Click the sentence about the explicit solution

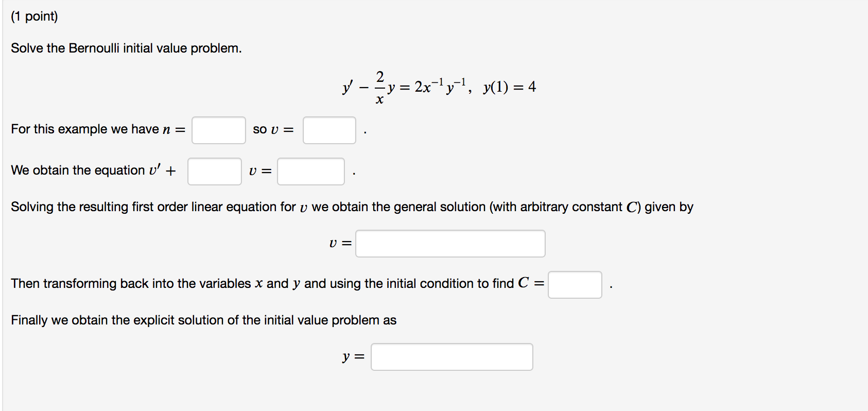click(x=203, y=320)
